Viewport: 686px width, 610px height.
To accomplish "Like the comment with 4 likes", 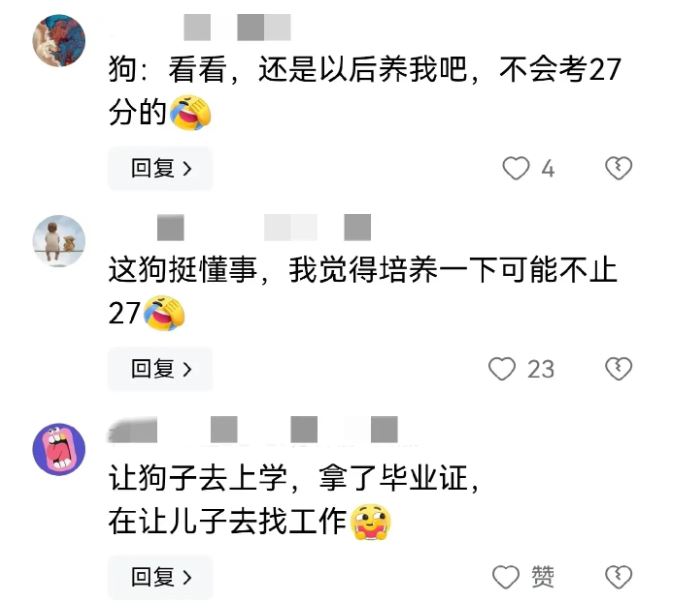I will [516, 168].
